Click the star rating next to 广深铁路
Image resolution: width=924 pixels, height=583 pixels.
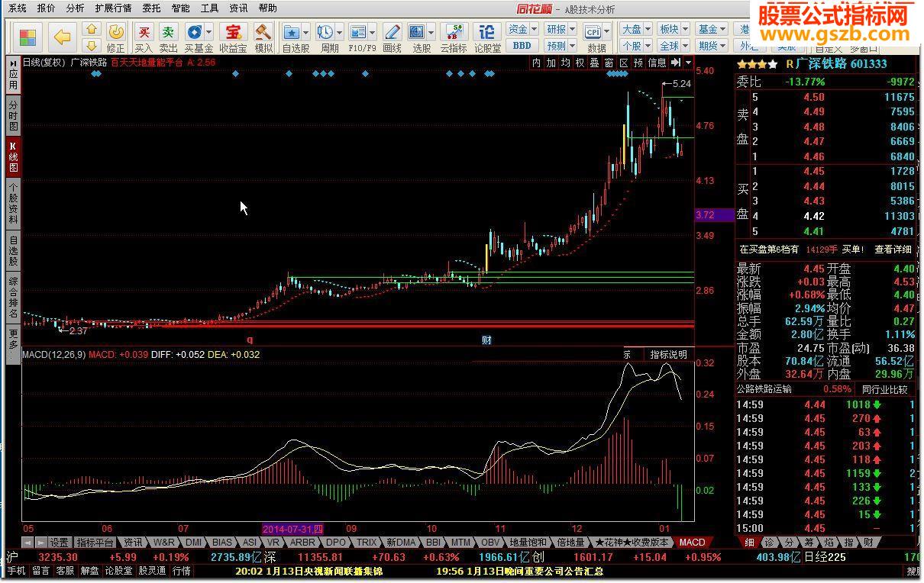(x=758, y=64)
